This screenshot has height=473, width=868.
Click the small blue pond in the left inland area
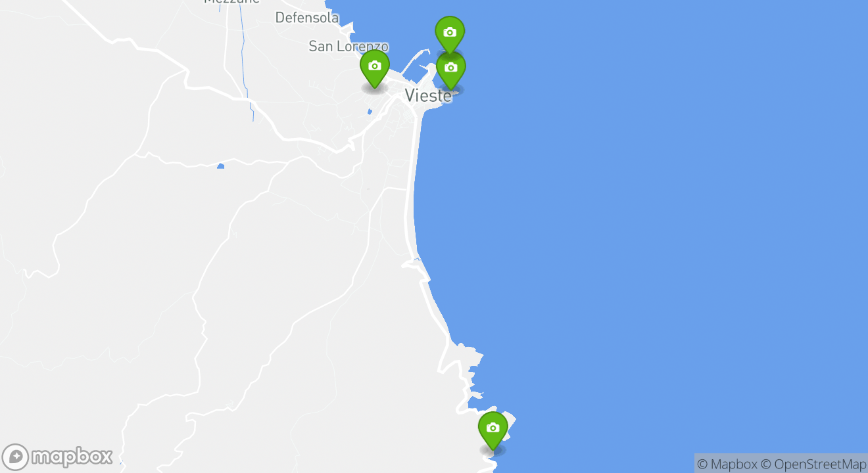[220, 166]
